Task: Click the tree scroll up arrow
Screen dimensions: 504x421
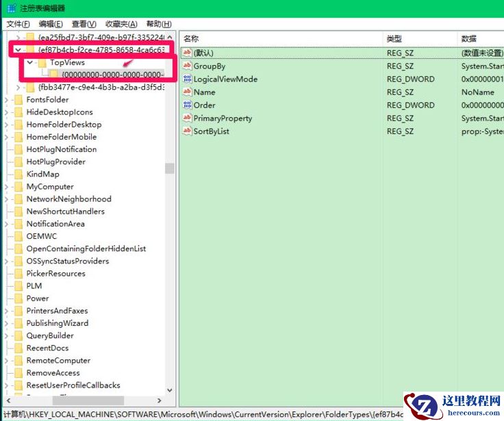Action: pyautogui.click(x=170, y=37)
